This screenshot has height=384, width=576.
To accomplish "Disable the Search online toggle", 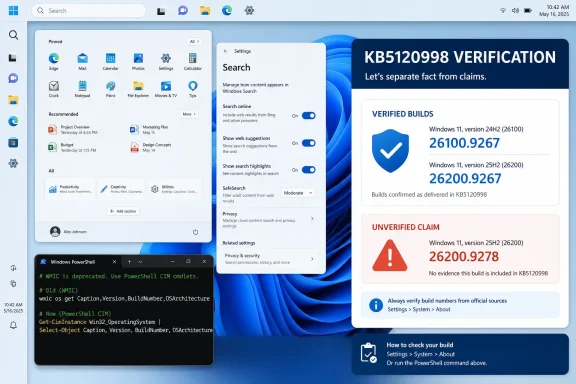I will point(309,115).
